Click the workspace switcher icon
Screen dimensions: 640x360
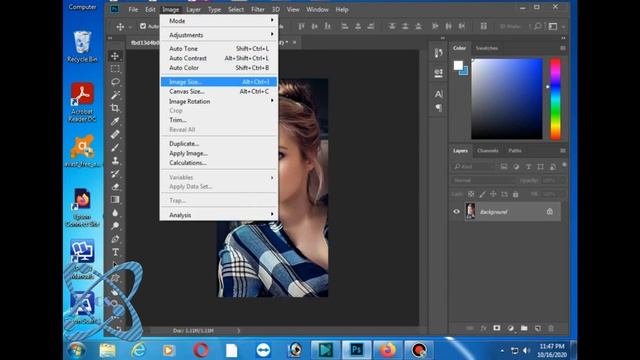553,26
